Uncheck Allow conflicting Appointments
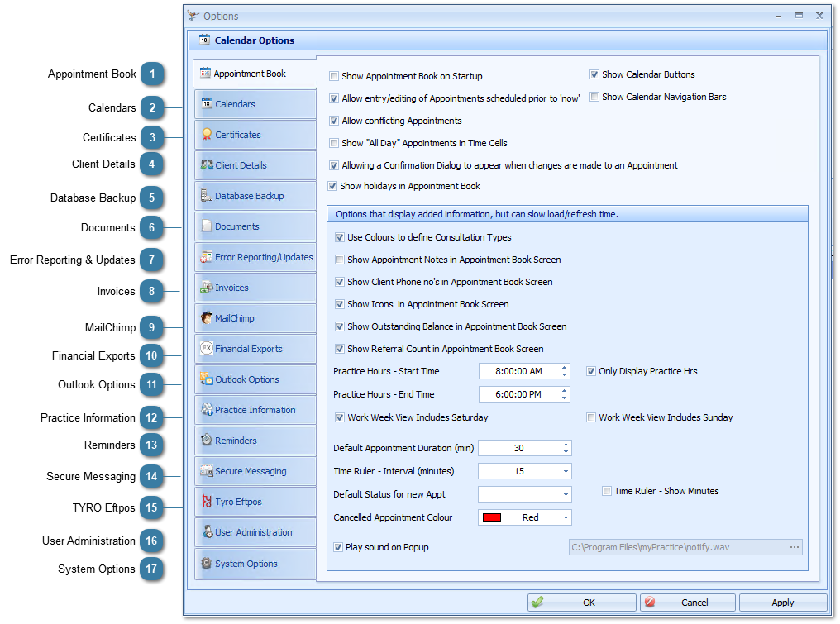Viewport: 840px width, 624px height. point(334,121)
